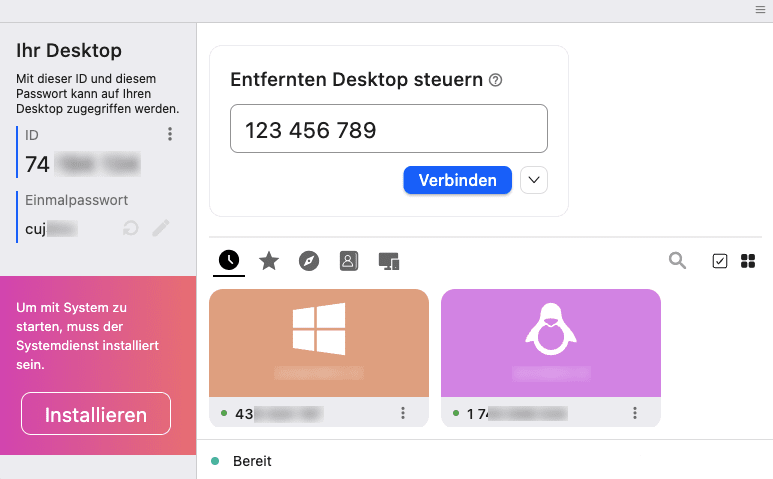The height and width of the screenshot is (479, 773).
Task: Click the Einmalpasswort value cuj
Action: click(51, 229)
